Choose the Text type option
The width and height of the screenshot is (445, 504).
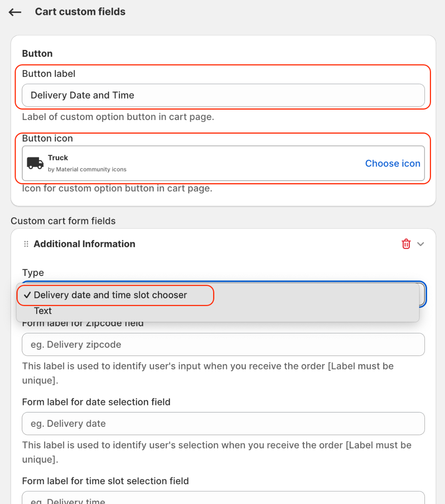(x=43, y=311)
